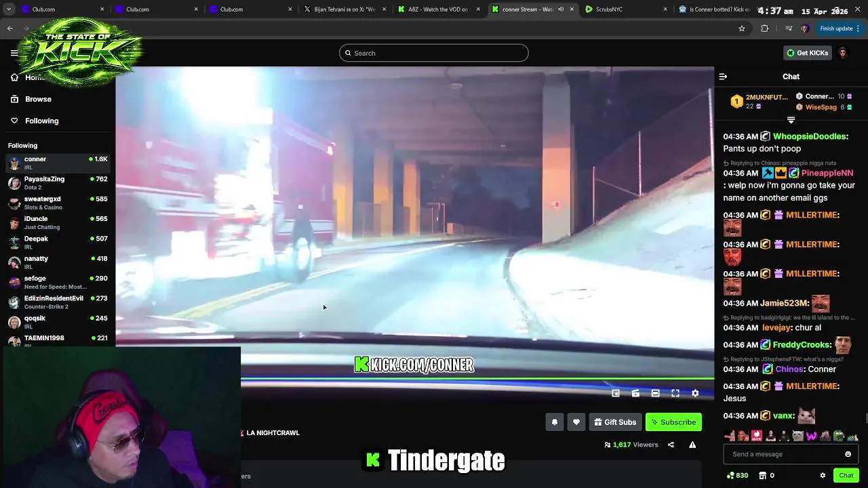Open the Kick hamburger sidebar menu
Image resolution: width=868 pixels, height=488 pixels.
coord(14,53)
